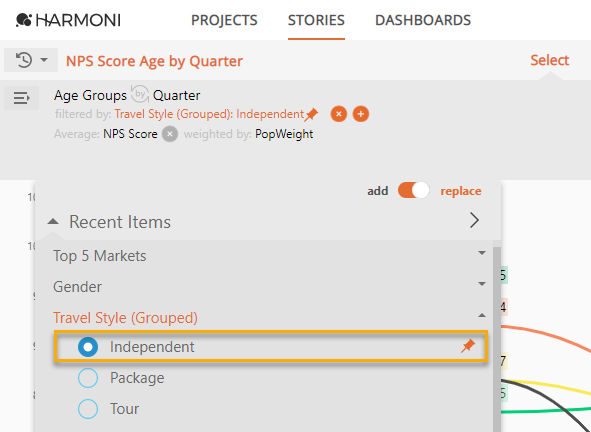The height and width of the screenshot is (432, 591).
Task: Expand the Top 5 Markets group
Action: coord(482,253)
